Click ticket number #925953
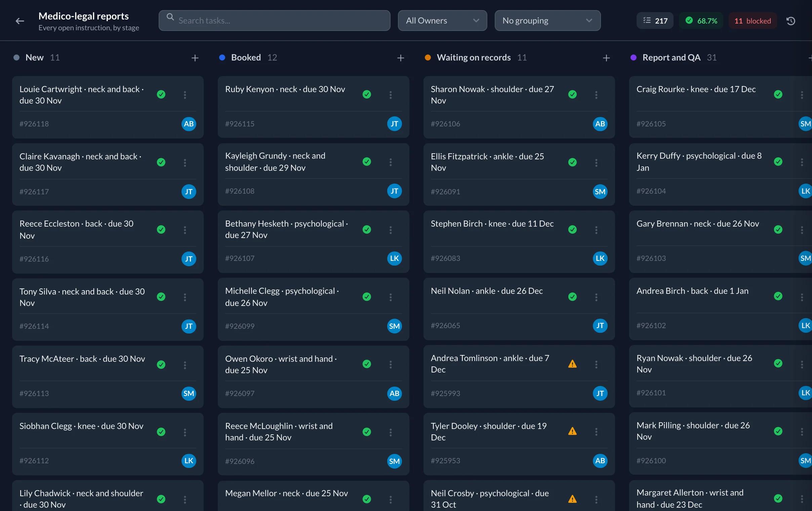812x511 pixels. tap(445, 461)
